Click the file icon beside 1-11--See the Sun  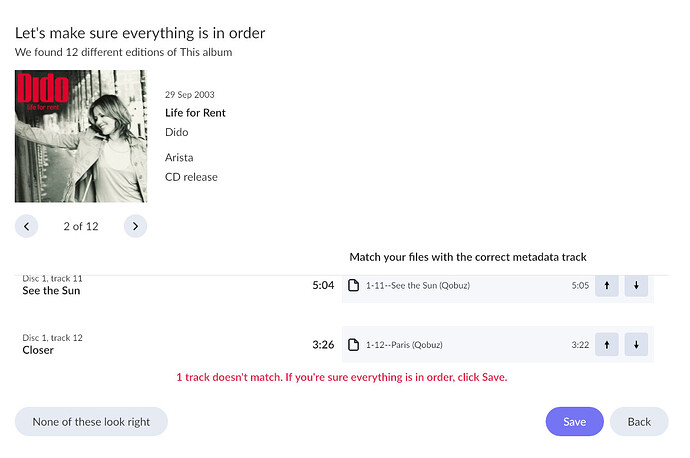click(354, 286)
